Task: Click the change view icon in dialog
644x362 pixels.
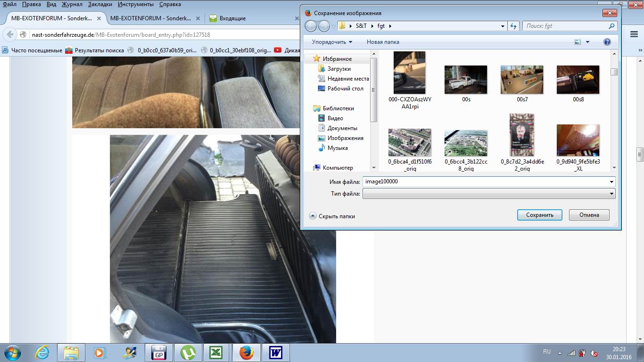Action: 578,42
